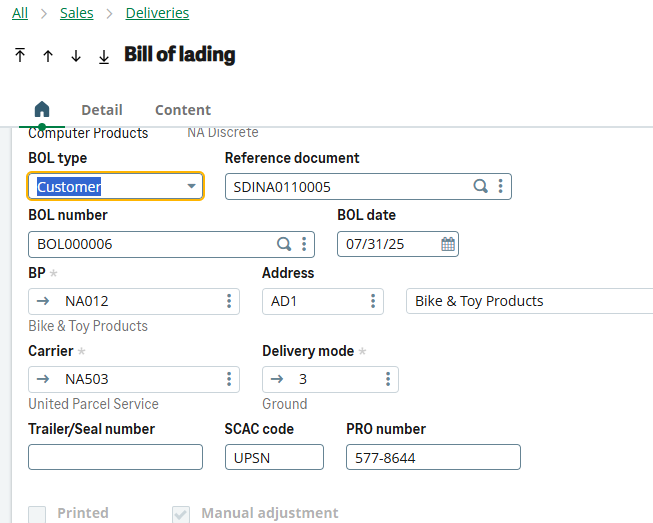Open the home tab icon

pyautogui.click(x=42, y=110)
